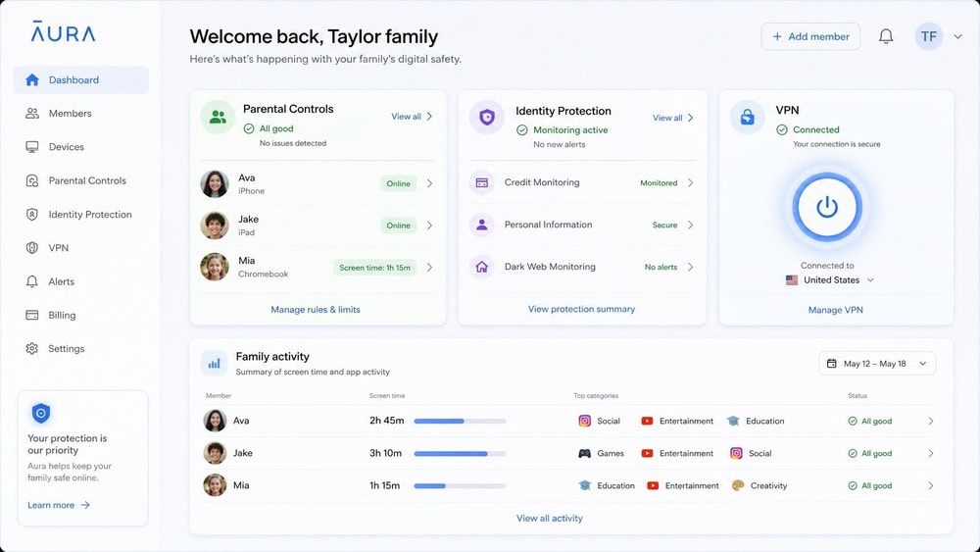
Task: Expand Jake's family activity row chevron
Action: point(931,453)
